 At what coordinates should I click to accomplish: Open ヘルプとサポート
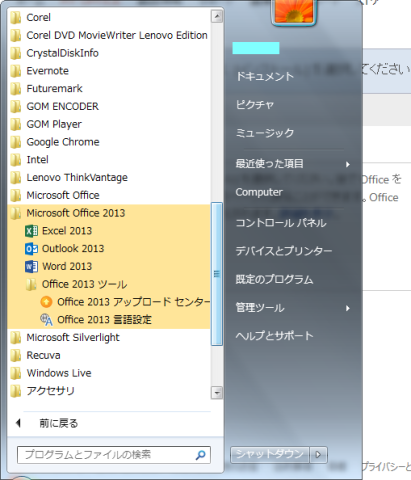(274, 336)
